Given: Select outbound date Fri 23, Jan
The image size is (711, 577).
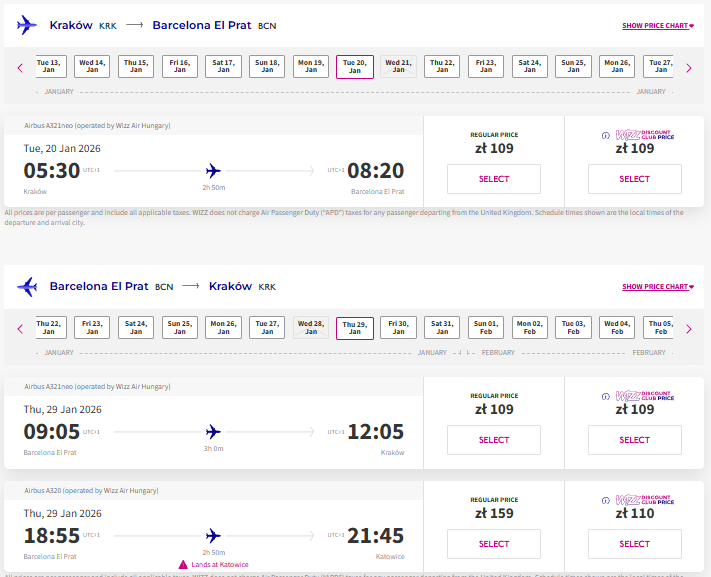Looking at the screenshot, I should [x=486, y=66].
